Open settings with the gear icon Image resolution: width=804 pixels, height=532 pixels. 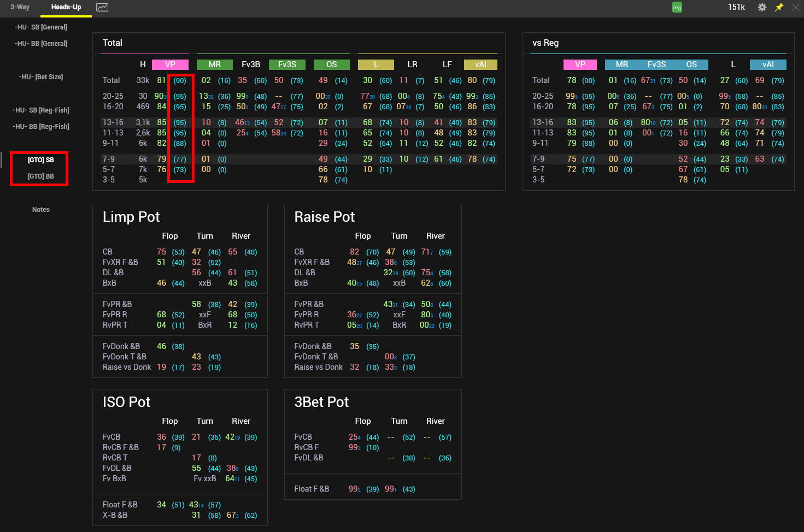click(x=762, y=7)
